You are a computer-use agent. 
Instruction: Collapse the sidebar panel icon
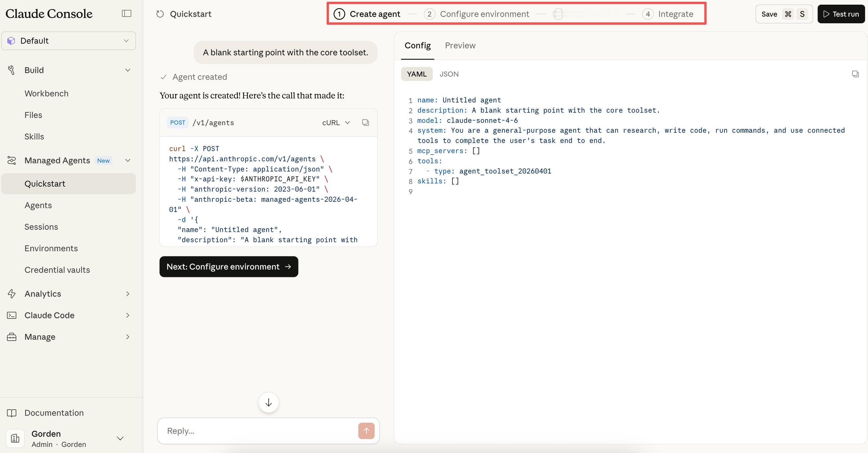pyautogui.click(x=126, y=13)
